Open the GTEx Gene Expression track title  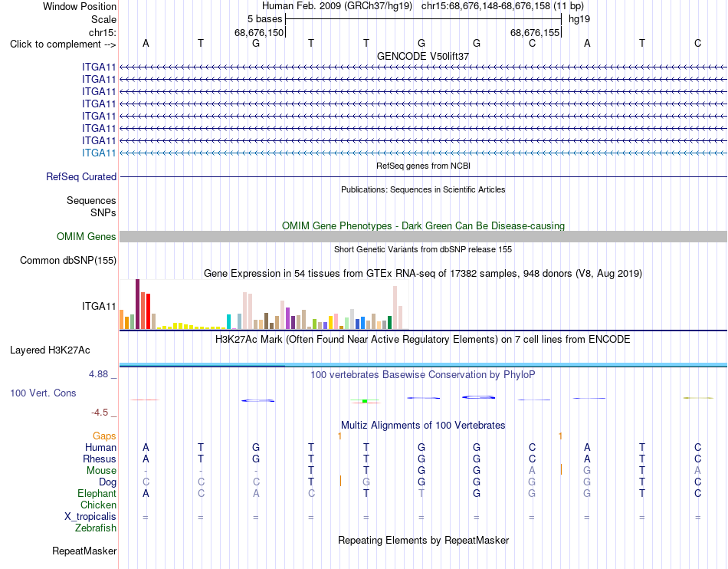point(423,274)
